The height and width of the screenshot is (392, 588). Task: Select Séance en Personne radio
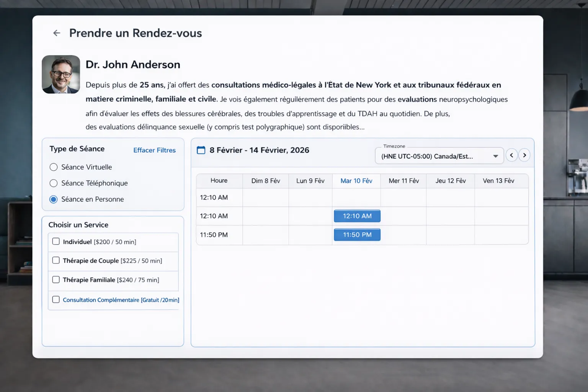(54, 199)
